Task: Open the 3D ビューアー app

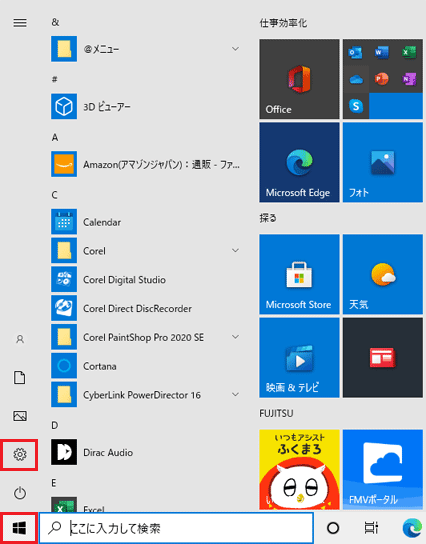Action: tap(146, 106)
